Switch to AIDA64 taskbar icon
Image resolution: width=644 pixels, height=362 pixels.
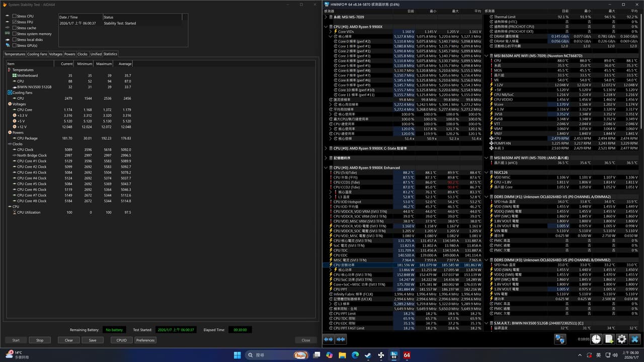(407, 355)
